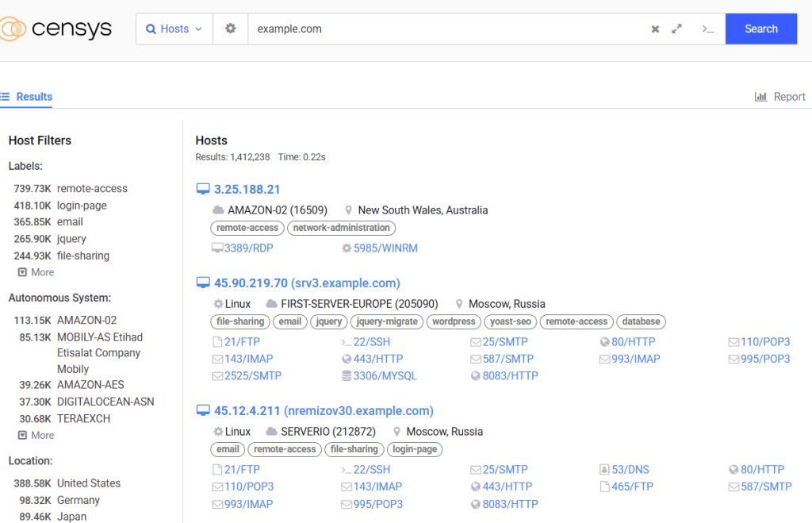Viewport: 812px width, 523px height.
Task: Open 53/DNS service link
Action: pyautogui.click(x=630, y=470)
